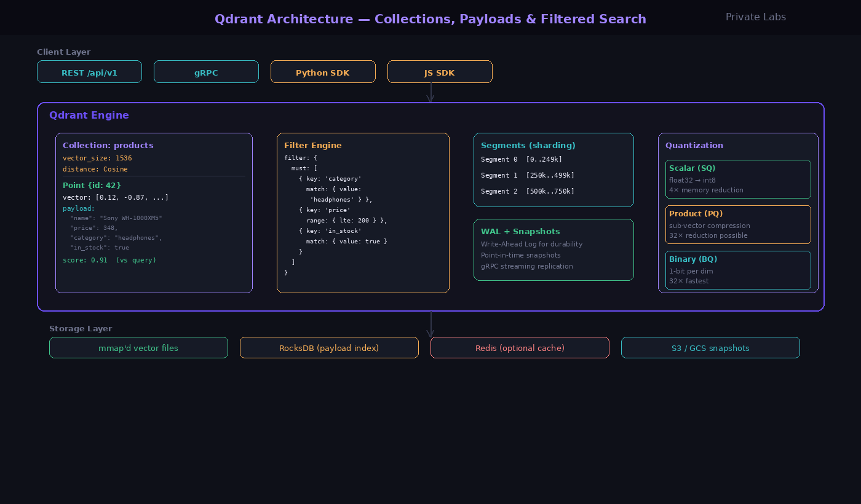Click the "category": "headphones" payload line
This screenshot has width=861, height=504.
[x=116, y=237]
